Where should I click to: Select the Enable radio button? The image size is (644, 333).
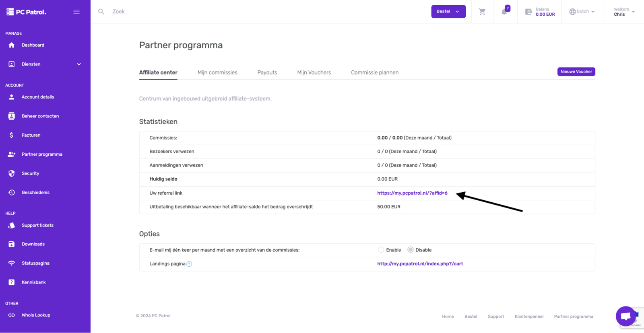click(381, 250)
